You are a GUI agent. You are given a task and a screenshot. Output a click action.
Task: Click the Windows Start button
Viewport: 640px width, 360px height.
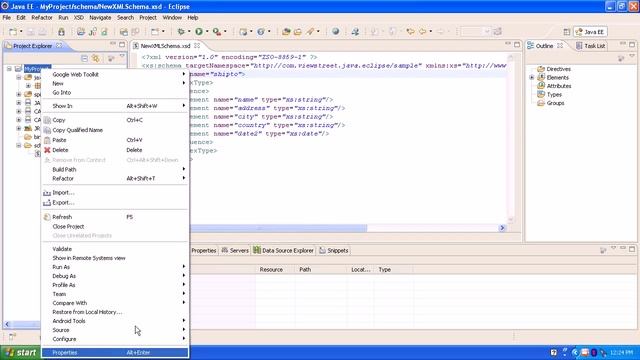(20, 353)
